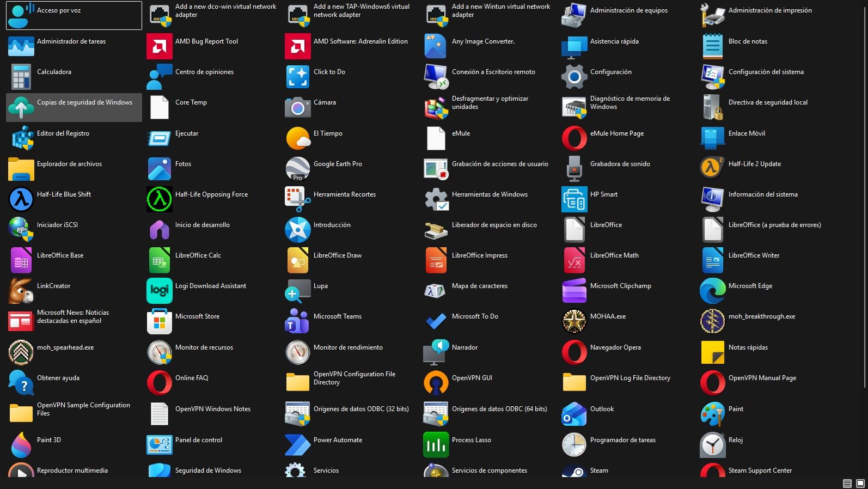868x489 pixels.
Task: Open the Microsoft Teams icon
Action: point(298,321)
